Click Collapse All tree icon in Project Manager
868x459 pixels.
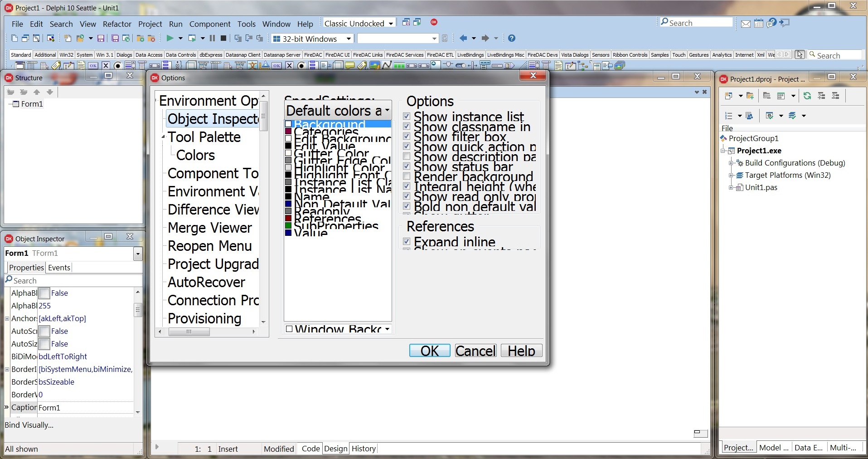[836, 96]
